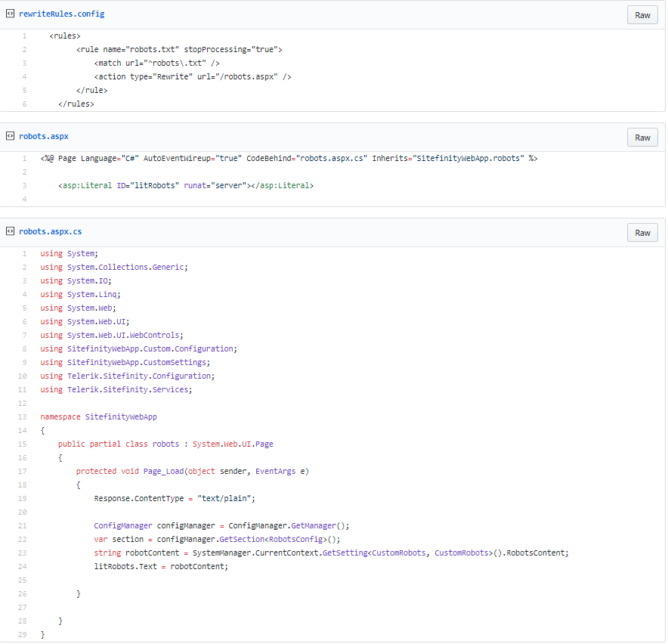
Task: Click the '</rule>' closing tag text
Action: (x=91, y=91)
